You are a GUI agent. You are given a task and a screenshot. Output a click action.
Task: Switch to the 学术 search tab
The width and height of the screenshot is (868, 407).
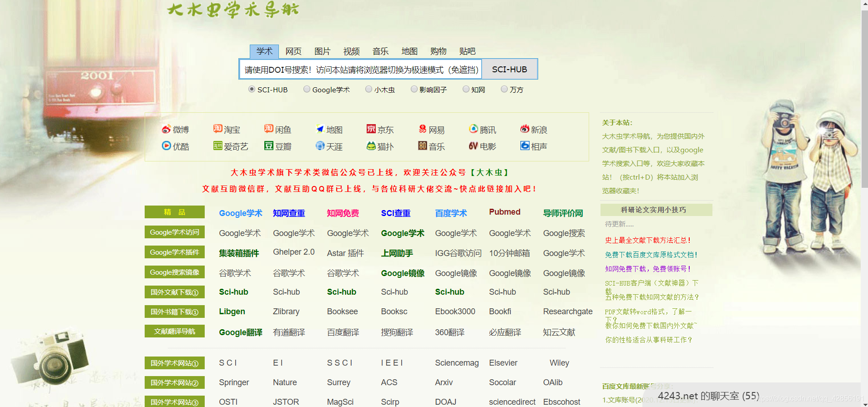coord(264,51)
